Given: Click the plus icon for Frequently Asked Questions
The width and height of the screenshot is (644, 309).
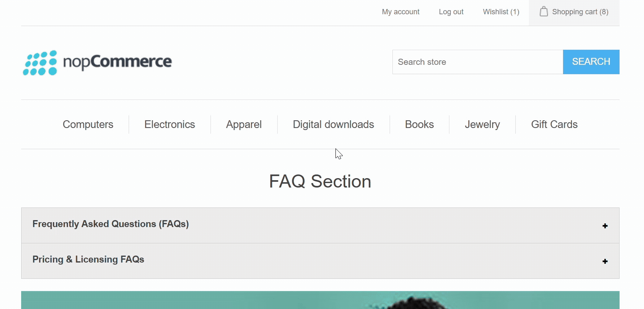Looking at the screenshot, I should pos(605,226).
